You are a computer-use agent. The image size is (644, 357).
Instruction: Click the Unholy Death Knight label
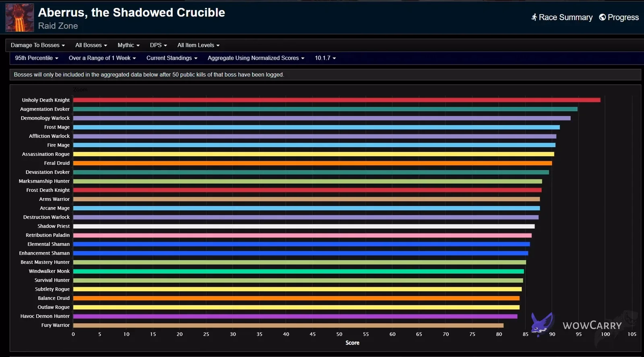pyautogui.click(x=46, y=100)
